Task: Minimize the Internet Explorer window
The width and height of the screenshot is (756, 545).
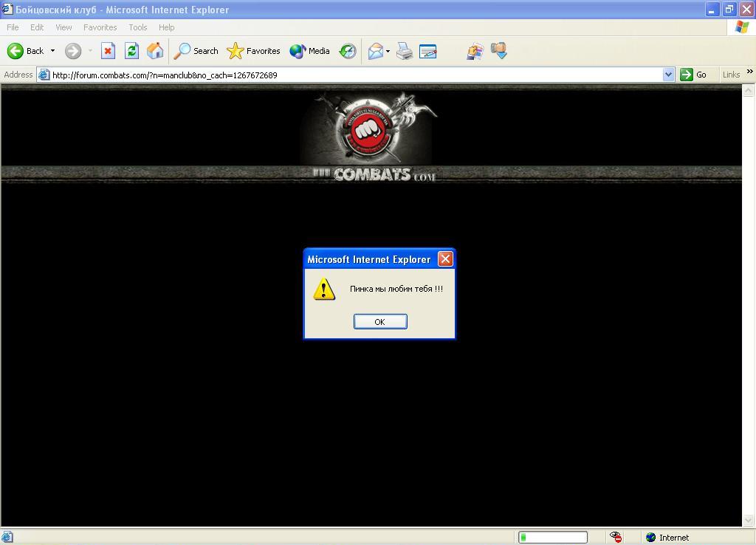Action: [712, 9]
